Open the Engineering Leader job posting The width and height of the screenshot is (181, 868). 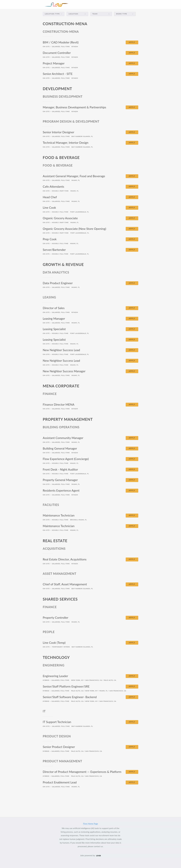55,676
